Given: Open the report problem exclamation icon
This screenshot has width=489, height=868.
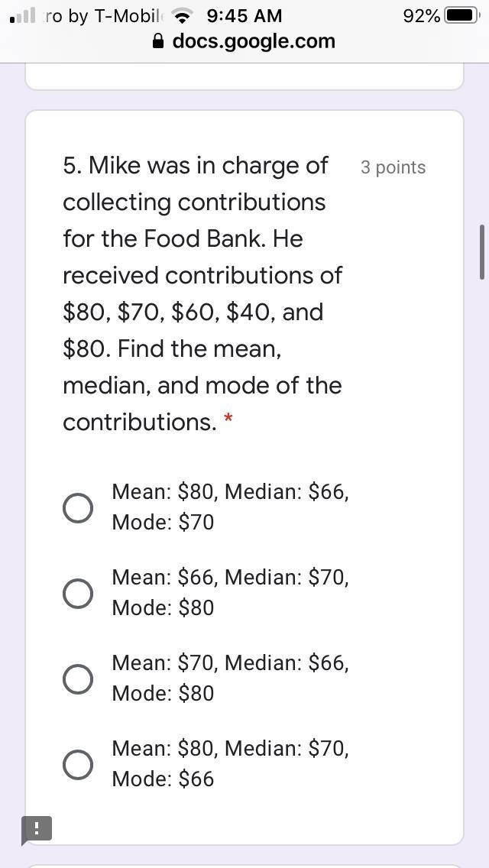Looking at the screenshot, I should pyautogui.click(x=37, y=829).
